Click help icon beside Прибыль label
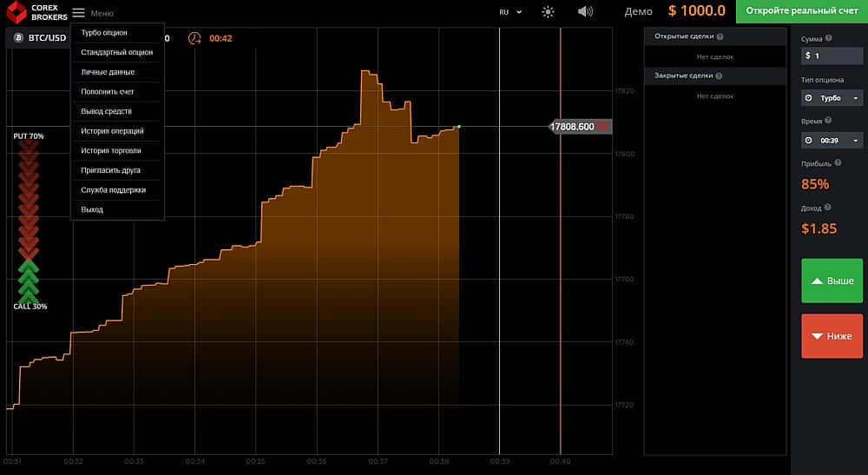The width and height of the screenshot is (868, 475). pos(838,162)
